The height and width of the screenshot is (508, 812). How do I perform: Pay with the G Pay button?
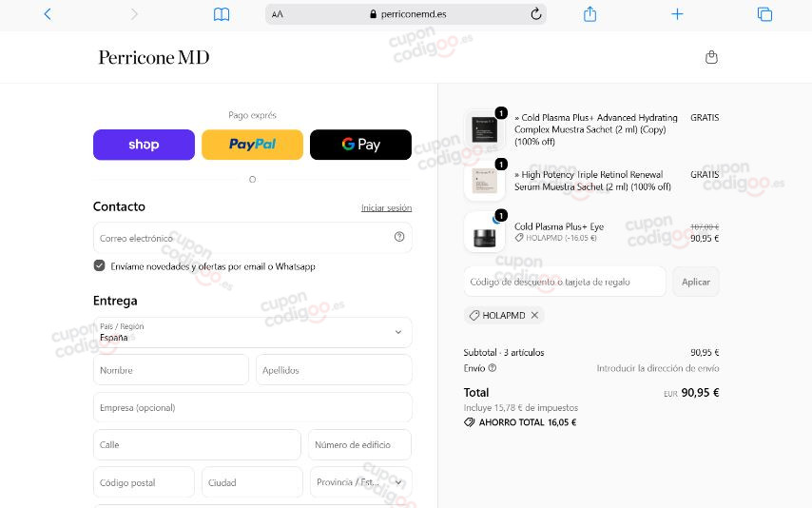tap(361, 145)
